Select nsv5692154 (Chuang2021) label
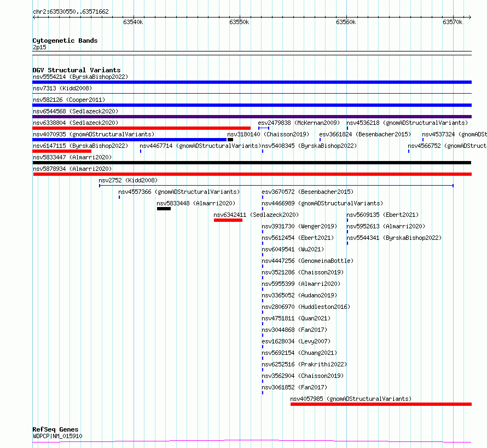Screen dimensions: 487x448 (299, 353)
